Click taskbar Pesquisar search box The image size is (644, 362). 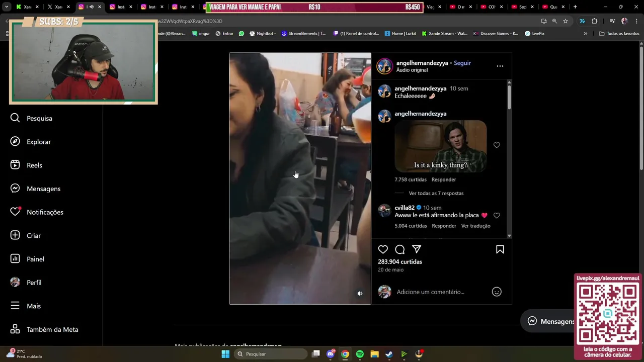tap(271, 354)
